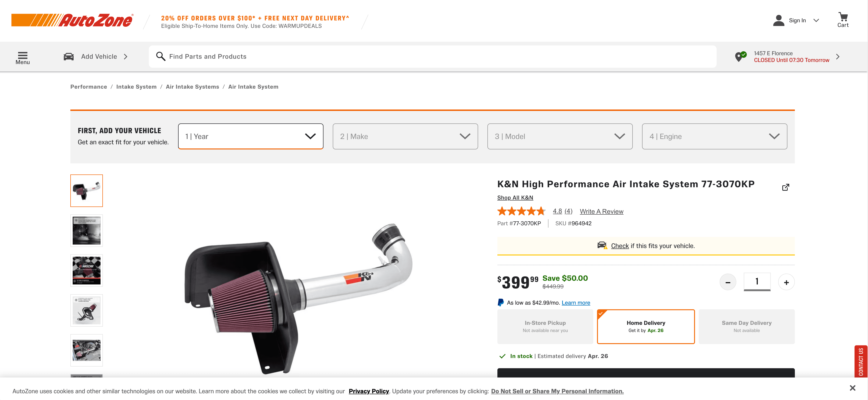This screenshot has height=400, width=868.
Task: Open the shopping cart icon
Action: tap(843, 17)
